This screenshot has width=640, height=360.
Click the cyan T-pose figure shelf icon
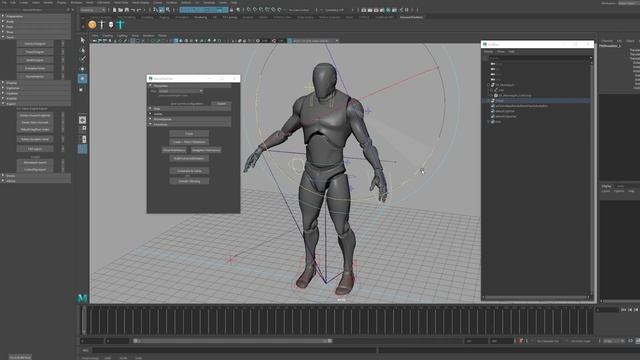(x=120, y=24)
